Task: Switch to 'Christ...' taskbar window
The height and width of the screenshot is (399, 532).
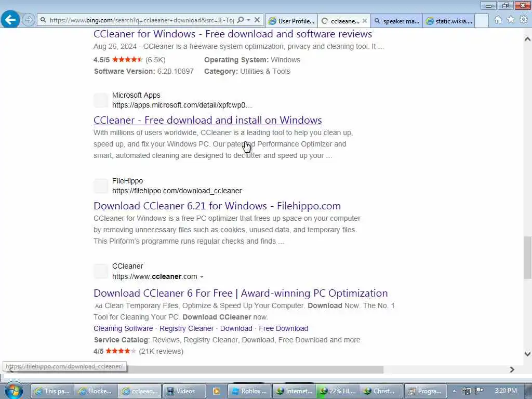Action: tap(381, 391)
